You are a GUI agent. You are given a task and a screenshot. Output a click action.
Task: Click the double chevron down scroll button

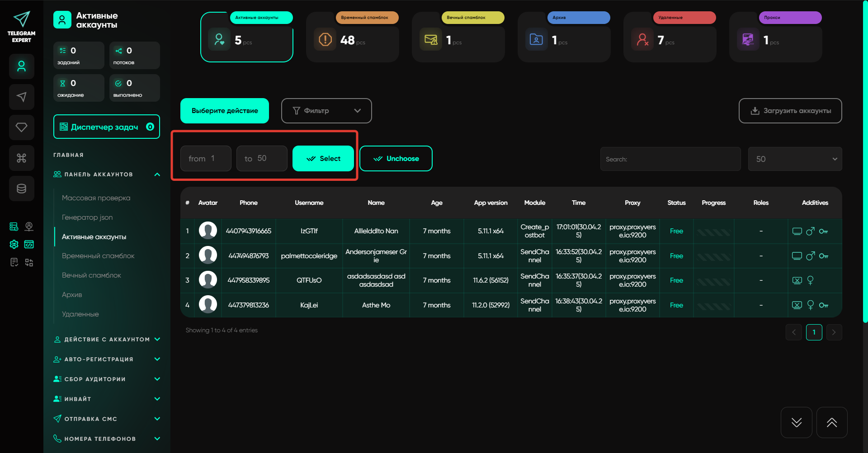[796, 422]
